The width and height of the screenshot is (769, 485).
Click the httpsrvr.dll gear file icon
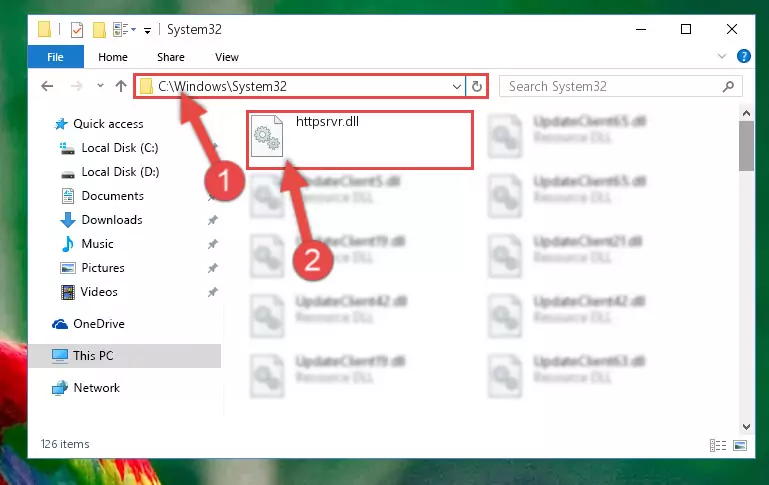point(267,136)
